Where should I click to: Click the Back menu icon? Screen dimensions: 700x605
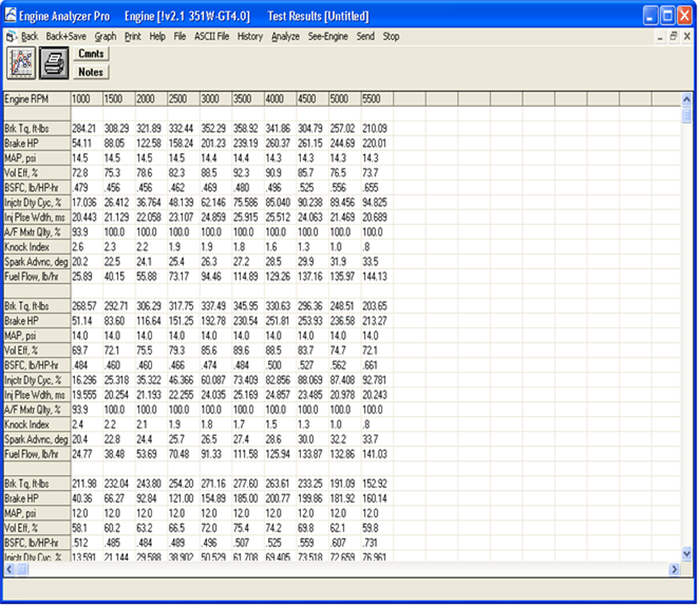click(x=12, y=37)
